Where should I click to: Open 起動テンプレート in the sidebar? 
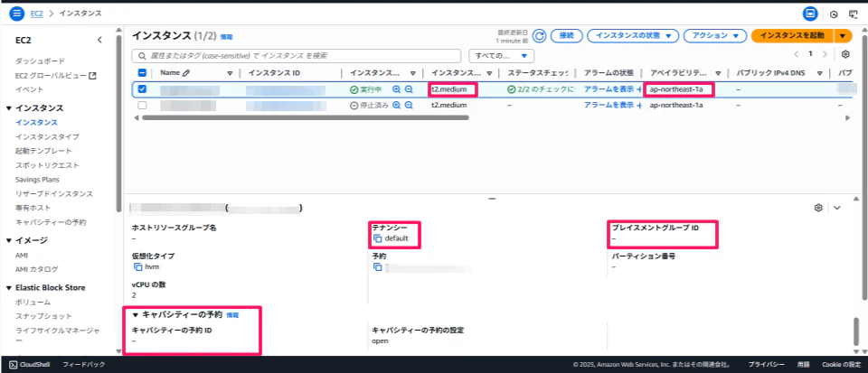point(43,151)
